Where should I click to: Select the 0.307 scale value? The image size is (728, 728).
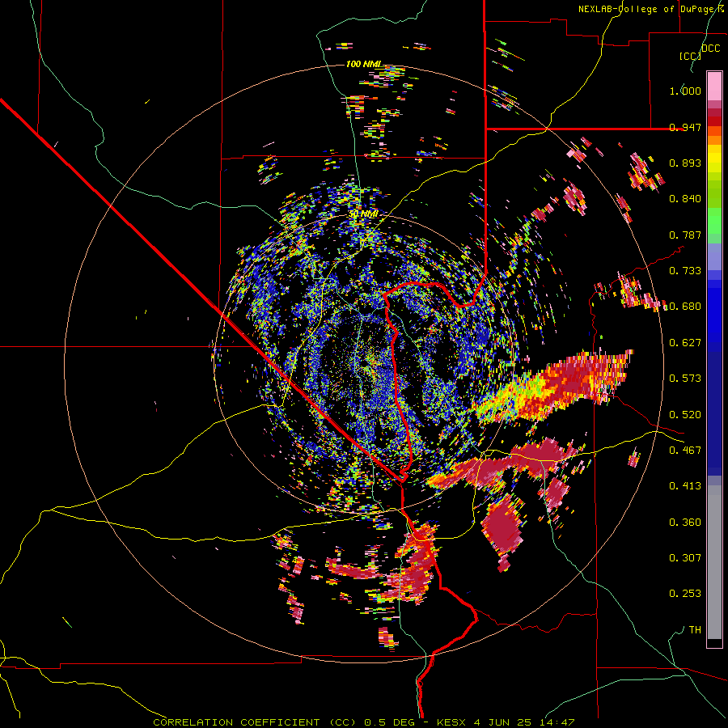[x=685, y=558]
